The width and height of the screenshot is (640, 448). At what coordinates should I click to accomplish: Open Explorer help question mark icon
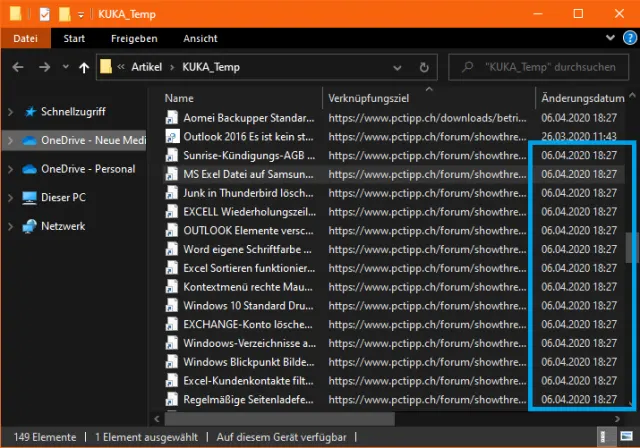coord(627,39)
